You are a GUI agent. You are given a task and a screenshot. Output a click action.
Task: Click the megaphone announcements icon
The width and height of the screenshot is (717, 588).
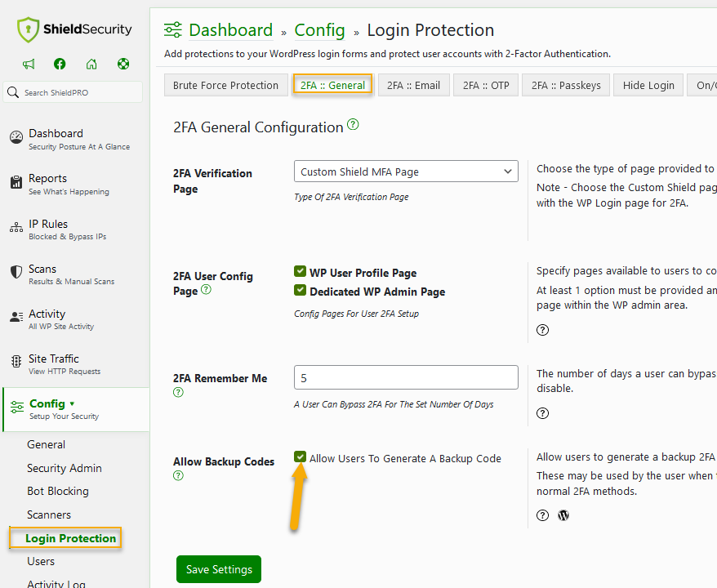(29, 64)
